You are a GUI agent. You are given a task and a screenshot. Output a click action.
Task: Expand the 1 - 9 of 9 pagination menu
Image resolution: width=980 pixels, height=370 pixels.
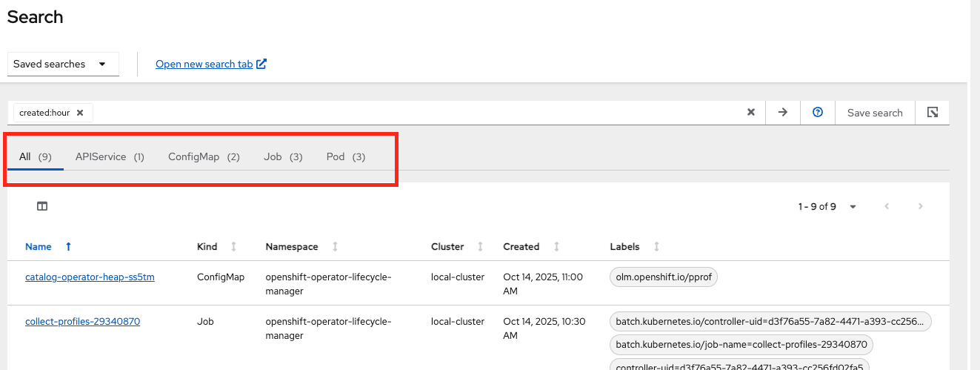coord(827,206)
